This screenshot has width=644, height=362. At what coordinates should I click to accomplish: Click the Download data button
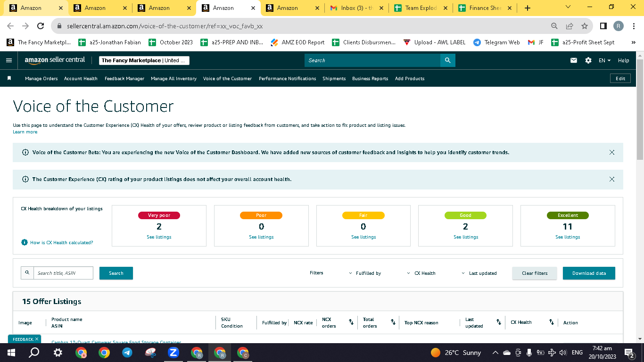(x=589, y=273)
